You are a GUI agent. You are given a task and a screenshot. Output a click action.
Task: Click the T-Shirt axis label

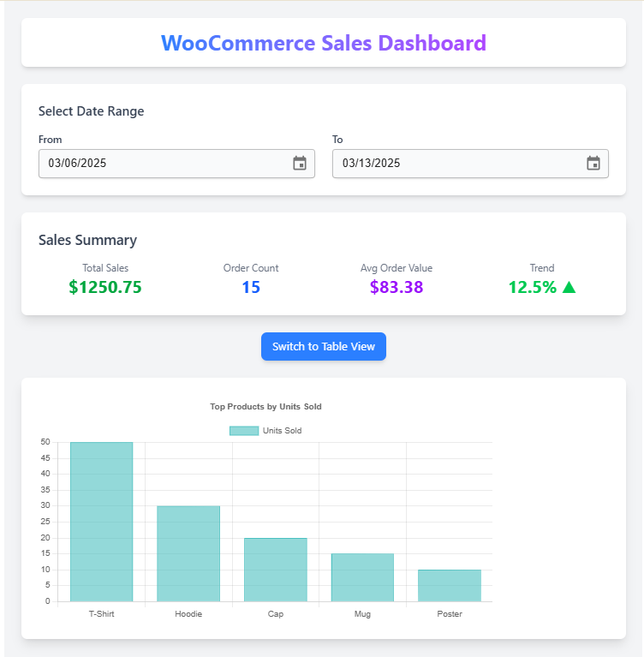[101, 614]
